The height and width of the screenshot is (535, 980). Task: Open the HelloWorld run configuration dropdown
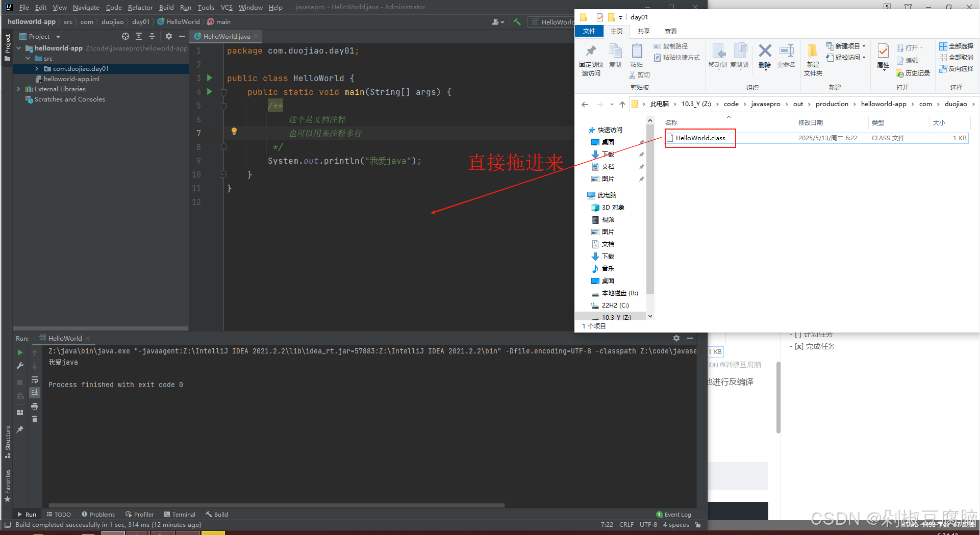(552, 22)
